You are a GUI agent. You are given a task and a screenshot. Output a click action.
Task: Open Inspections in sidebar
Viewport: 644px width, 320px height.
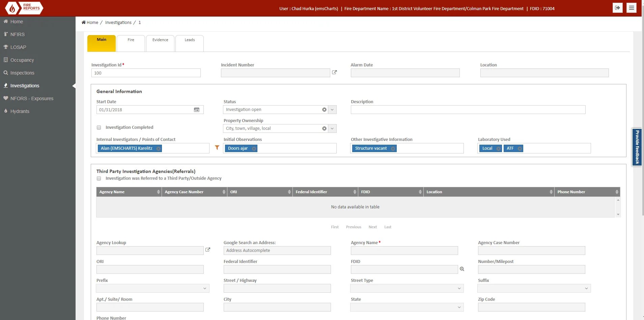(22, 73)
